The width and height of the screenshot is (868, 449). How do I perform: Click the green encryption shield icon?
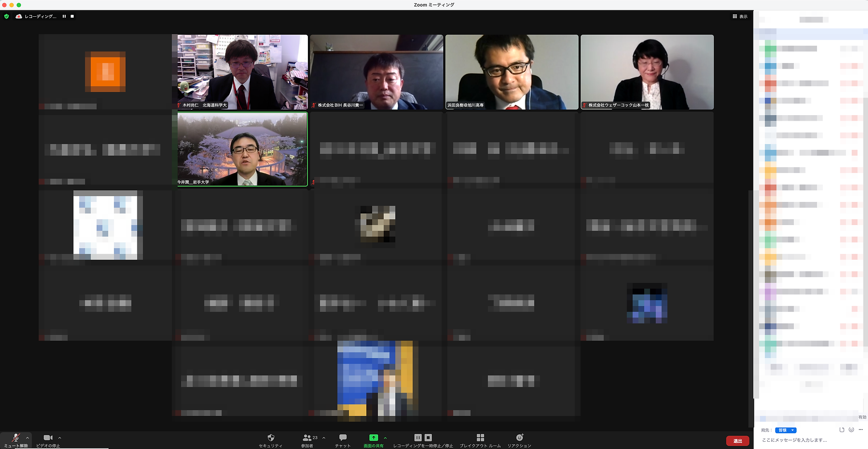point(6,16)
